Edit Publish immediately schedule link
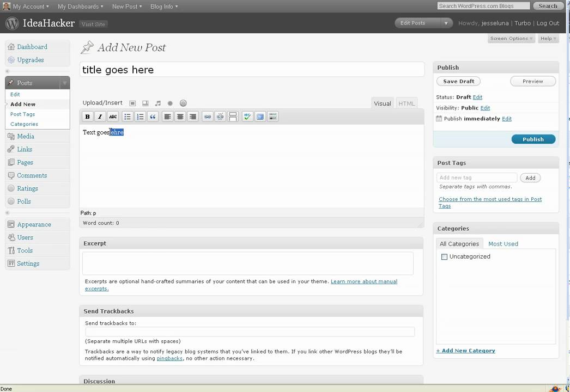Screen dimensions: 570x392 click(506, 119)
